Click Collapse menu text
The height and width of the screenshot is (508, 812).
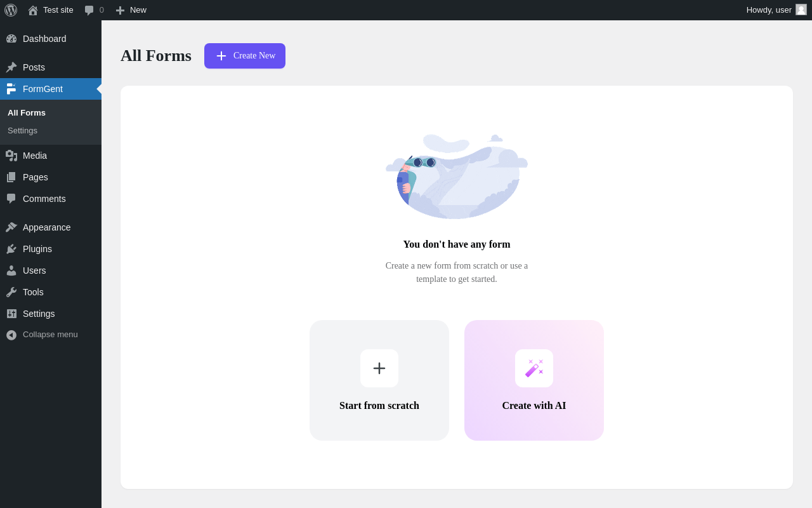pyautogui.click(x=50, y=335)
